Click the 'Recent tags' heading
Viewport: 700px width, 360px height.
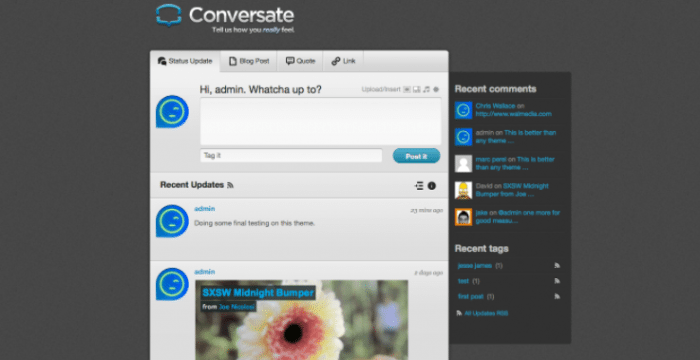coord(481,248)
